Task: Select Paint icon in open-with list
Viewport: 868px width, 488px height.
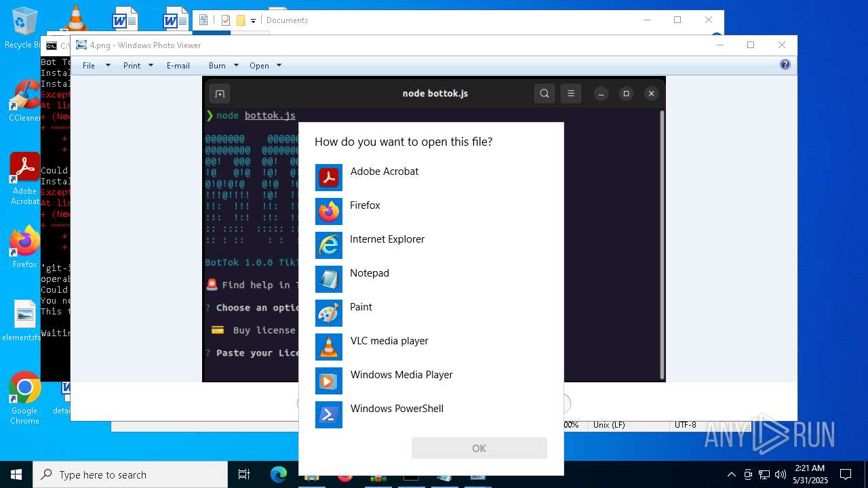Action: coord(329,313)
